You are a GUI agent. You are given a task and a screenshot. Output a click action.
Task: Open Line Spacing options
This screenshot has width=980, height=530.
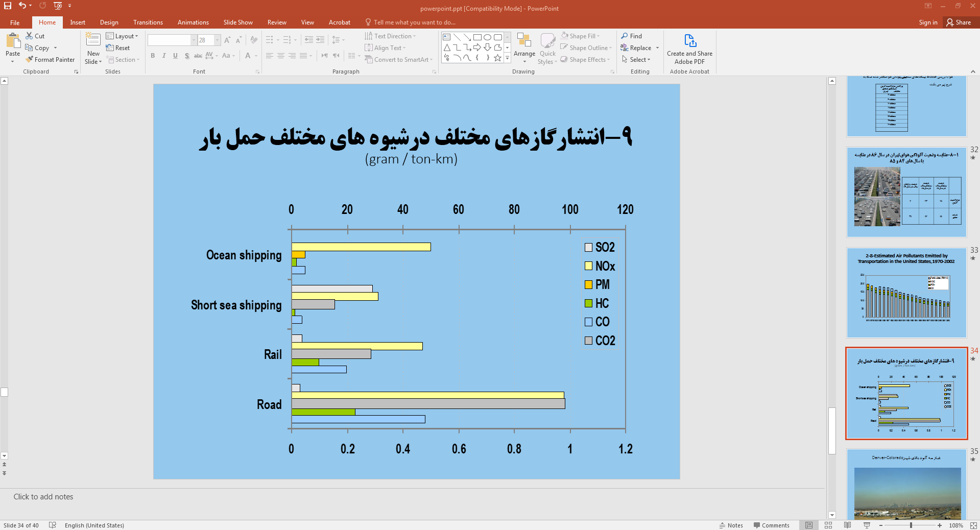tap(338, 40)
